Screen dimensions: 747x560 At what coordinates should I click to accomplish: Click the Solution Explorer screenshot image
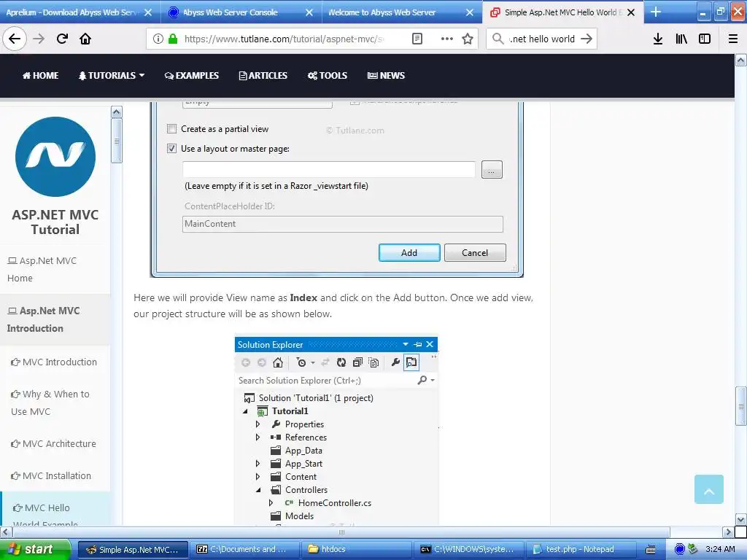pos(336,431)
